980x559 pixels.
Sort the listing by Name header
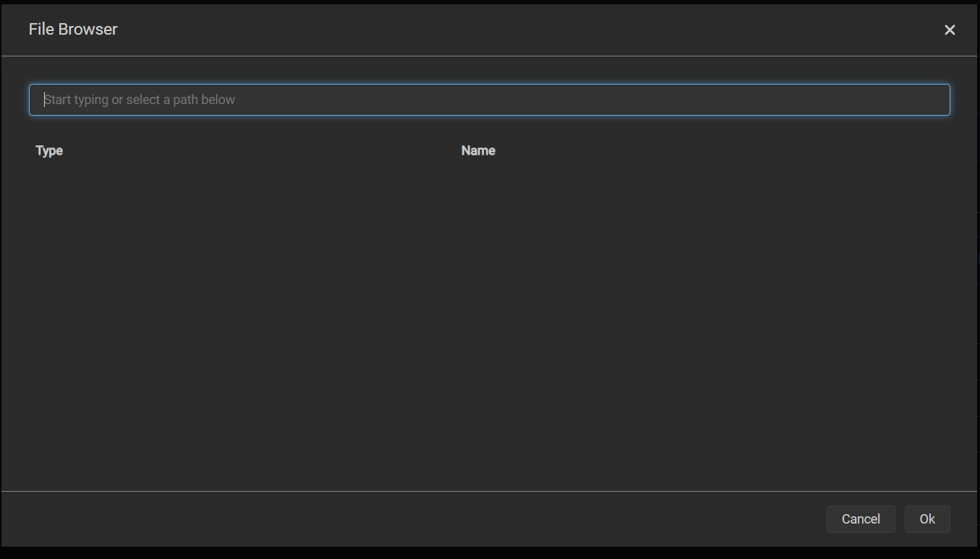(478, 150)
